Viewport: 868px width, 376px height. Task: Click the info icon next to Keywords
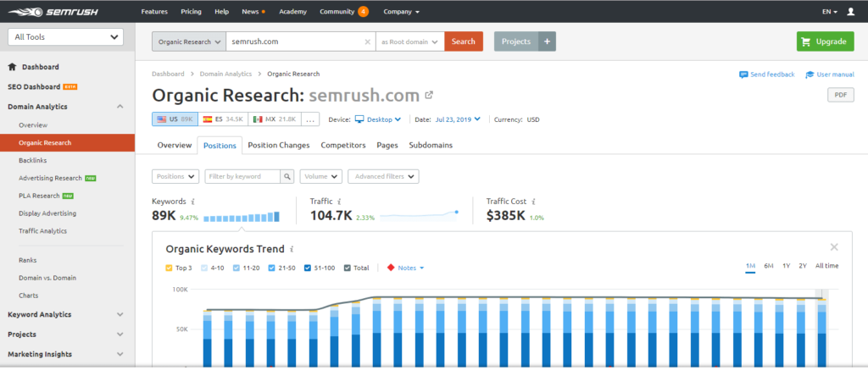coord(192,202)
